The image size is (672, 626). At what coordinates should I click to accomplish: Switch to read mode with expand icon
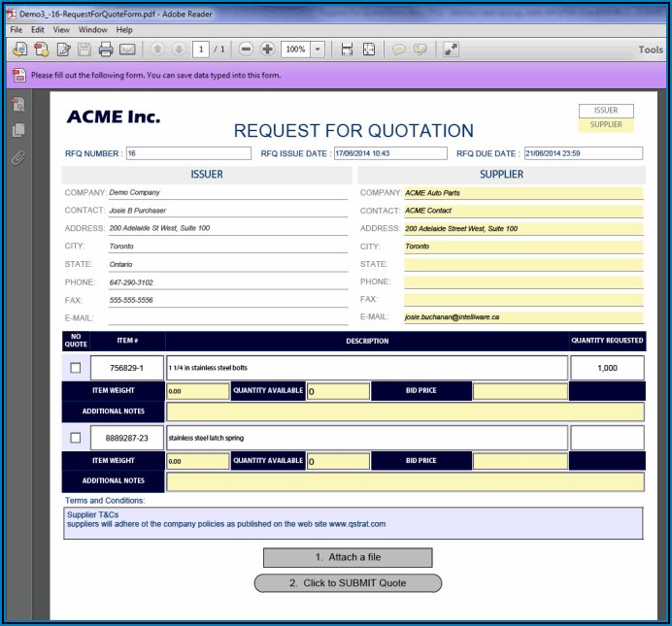click(452, 49)
